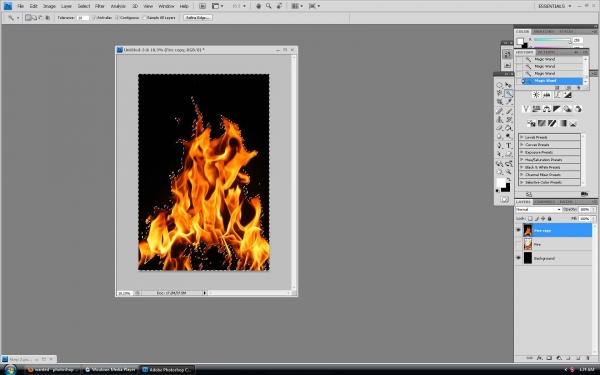600x375 pixels.
Task: Open the Windows Start button
Action: tap(10, 370)
